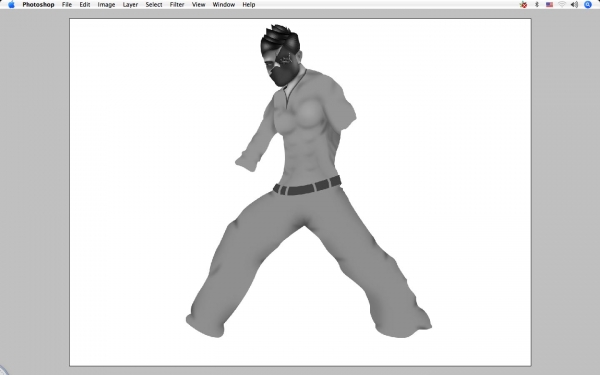Screen dimensions: 600x375
Task: Open Spotlight search
Action: coord(588,5)
